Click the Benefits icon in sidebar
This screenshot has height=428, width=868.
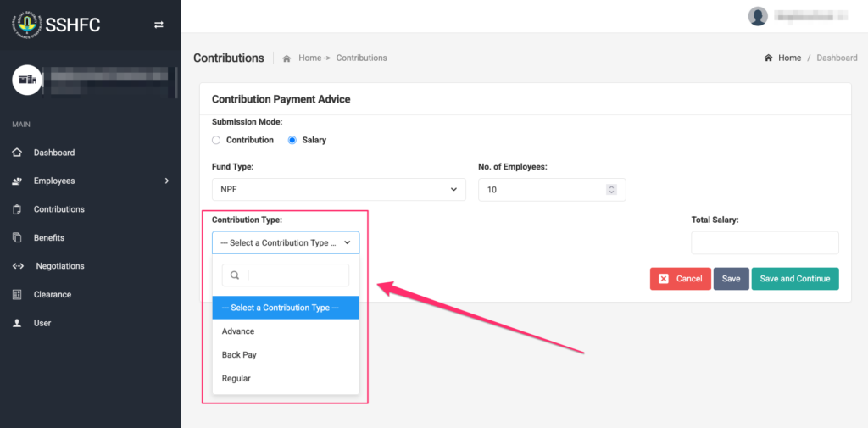click(17, 238)
